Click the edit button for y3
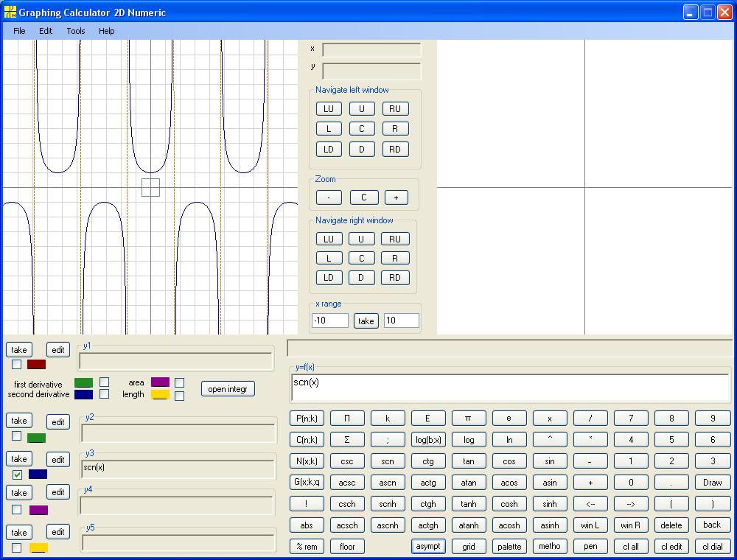 coord(58,460)
